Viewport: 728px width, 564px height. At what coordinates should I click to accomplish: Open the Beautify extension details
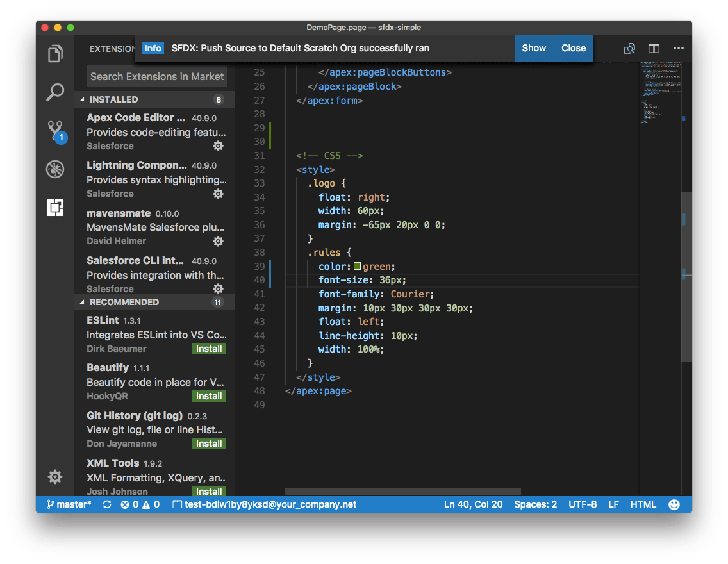(x=155, y=381)
